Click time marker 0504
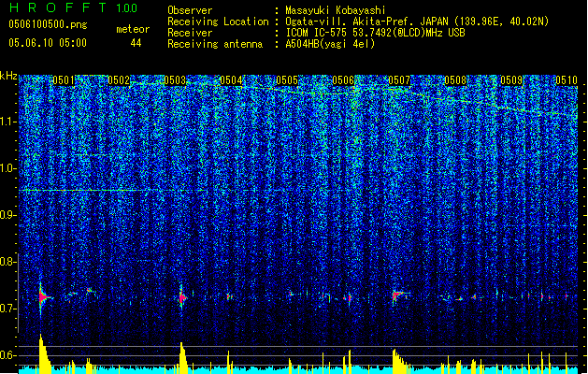The height and width of the screenshot is (374, 588). pyautogui.click(x=231, y=80)
